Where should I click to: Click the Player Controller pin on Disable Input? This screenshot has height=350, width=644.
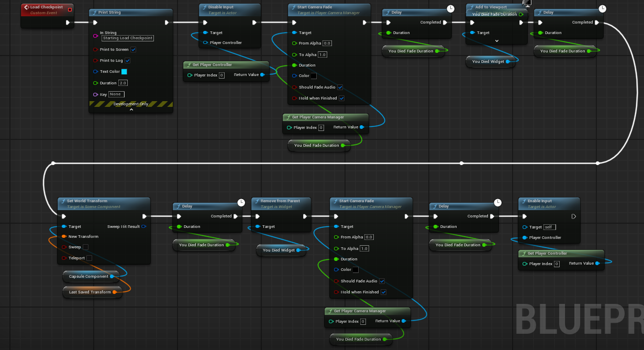(x=205, y=42)
